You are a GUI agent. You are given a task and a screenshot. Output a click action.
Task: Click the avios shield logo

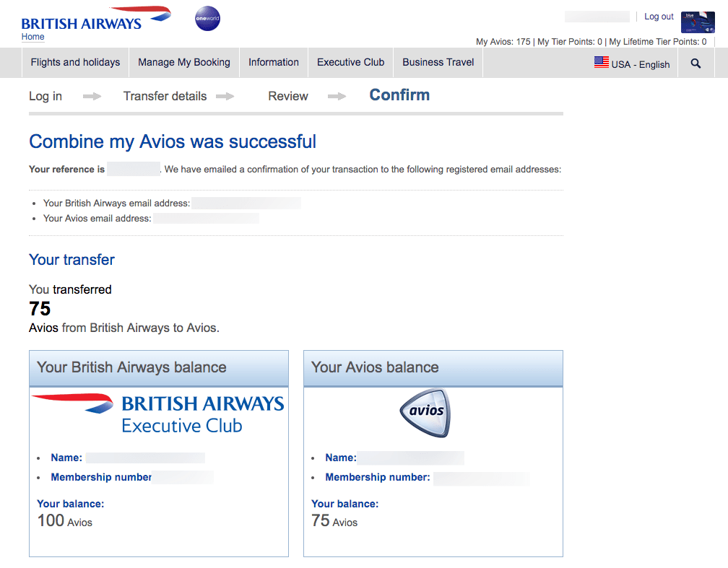[425, 413]
